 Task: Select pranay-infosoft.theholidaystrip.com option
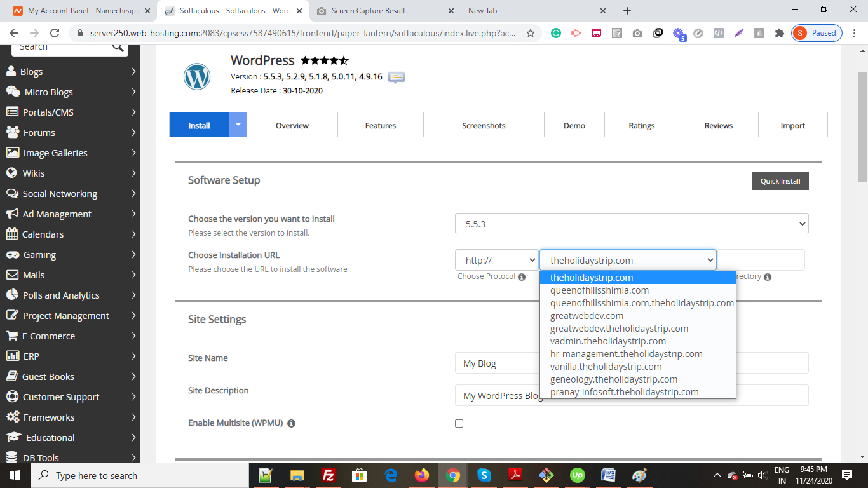coord(638,392)
